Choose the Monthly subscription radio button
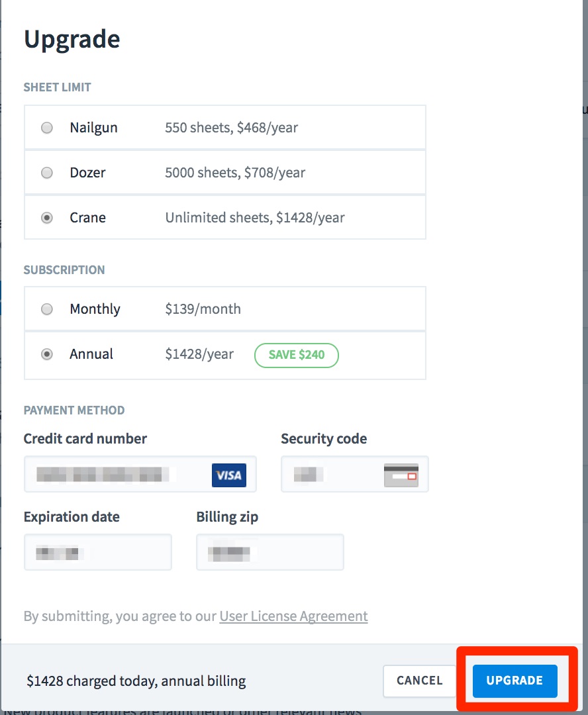Screen dimensions: 588x715 (x=47, y=309)
